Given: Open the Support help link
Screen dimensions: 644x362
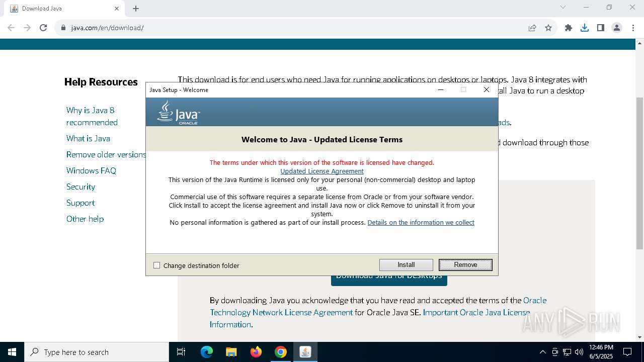Looking at the screenshot, I should pos(80,203).
